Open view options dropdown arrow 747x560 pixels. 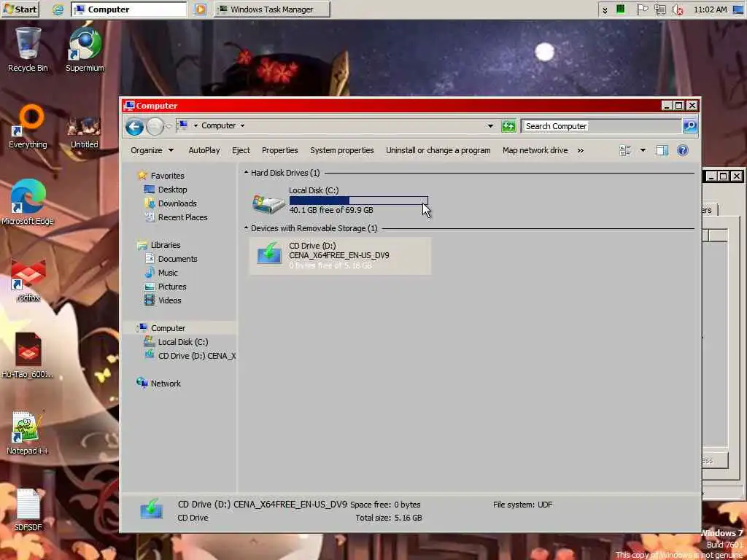[x=643, y=150]
